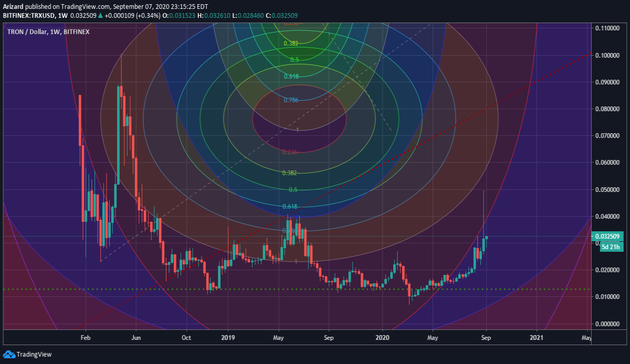Click the 0.070000 price axis label
This screenshot has width=630, height=364.
608,135
